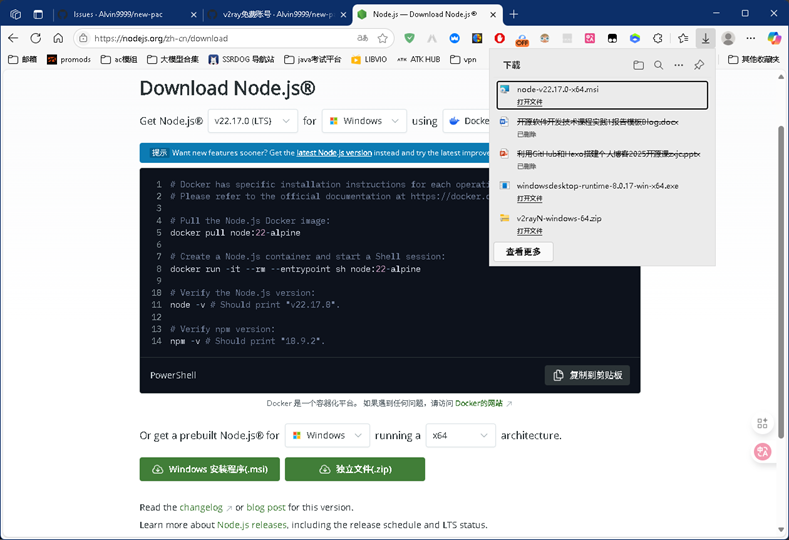Open file for windowsdesktop-runtime exe download
This screenshot has height=540, width=789.
[529, 199]
